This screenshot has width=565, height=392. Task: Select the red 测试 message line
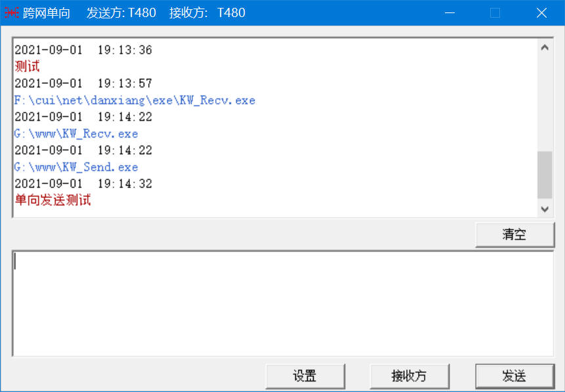[28, 67]
